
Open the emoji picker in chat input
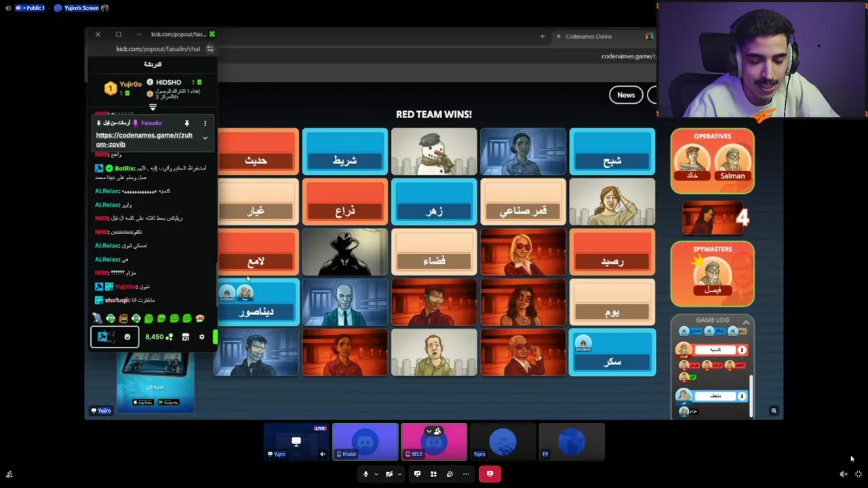127,337
